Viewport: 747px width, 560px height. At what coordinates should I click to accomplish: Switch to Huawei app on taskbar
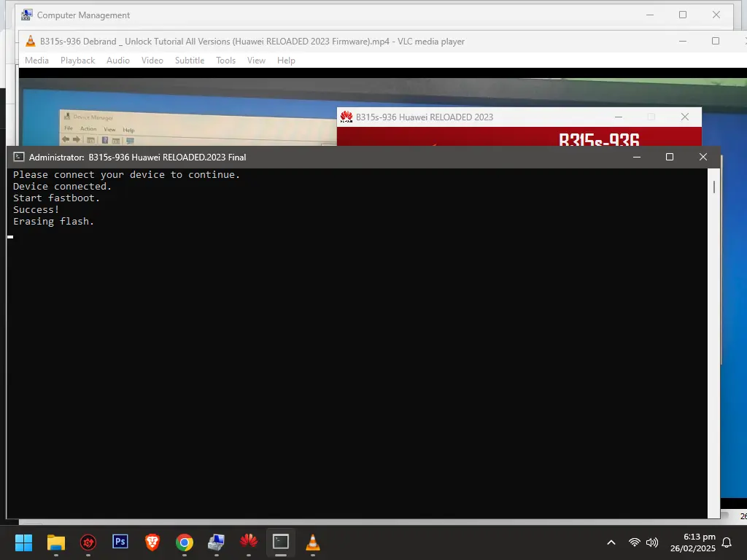click(249, 542)
